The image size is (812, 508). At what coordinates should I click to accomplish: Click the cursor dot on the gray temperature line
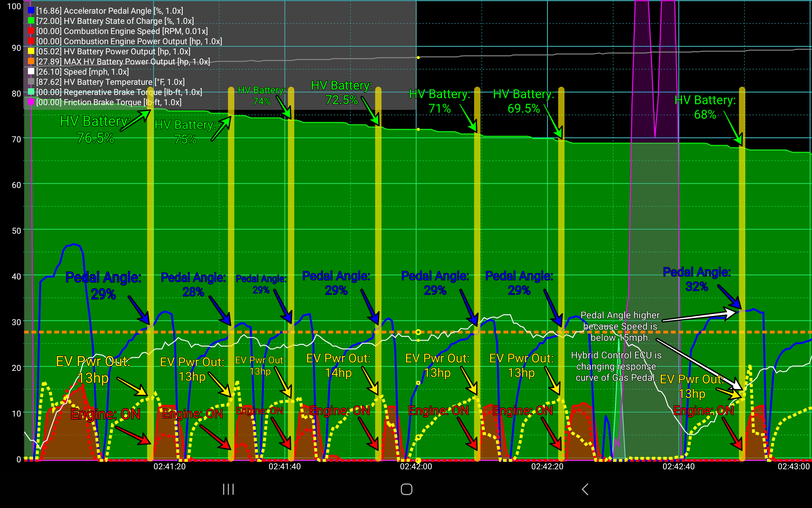tap(418, 57)
